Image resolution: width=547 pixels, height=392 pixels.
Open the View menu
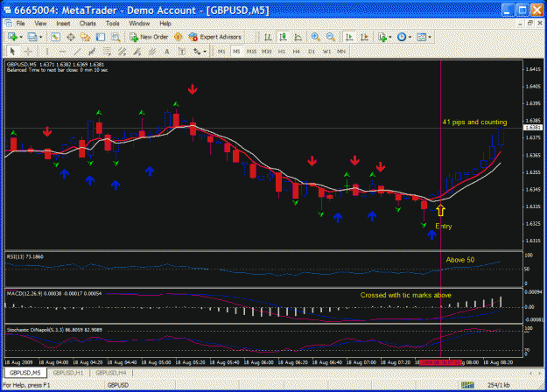40,24
